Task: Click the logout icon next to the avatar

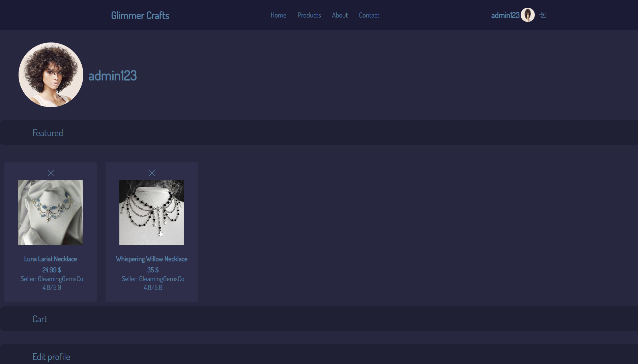Action: tap(543, 15)
